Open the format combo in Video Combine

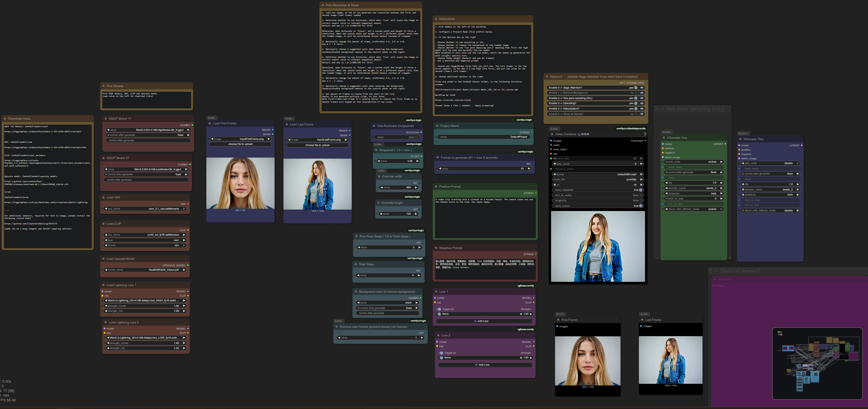(x=598, y=175)
